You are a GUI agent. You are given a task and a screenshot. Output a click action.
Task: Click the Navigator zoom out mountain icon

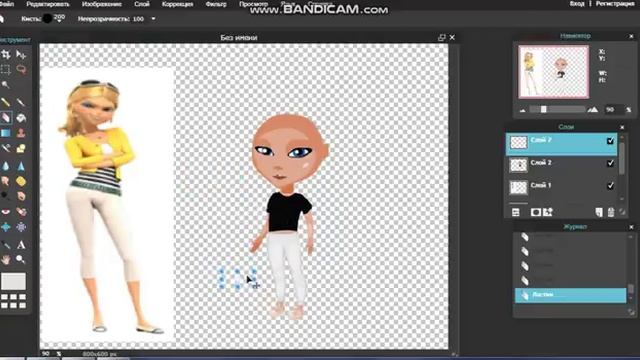point(522,110)
